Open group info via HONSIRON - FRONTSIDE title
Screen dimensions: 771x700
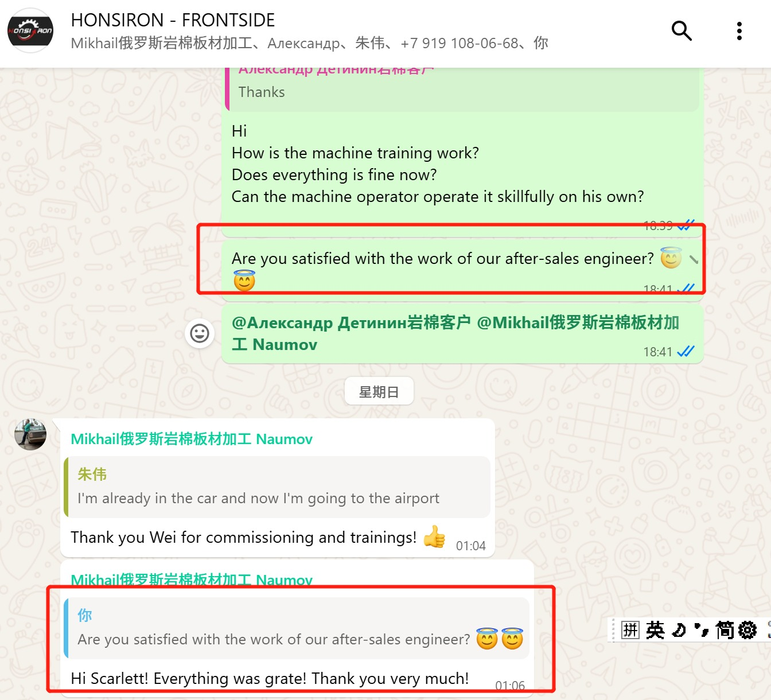pyautogui.click(x=173, y=20)
